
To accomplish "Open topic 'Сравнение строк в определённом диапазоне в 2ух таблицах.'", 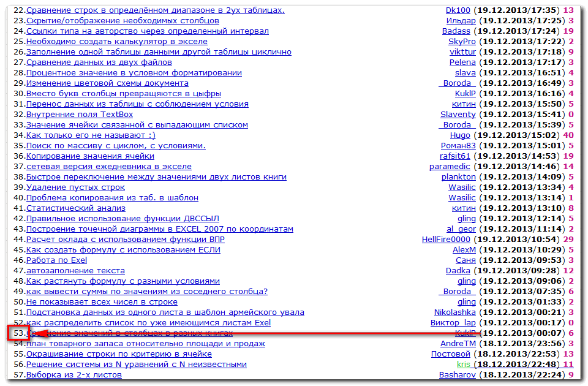I will click(155, 10).
